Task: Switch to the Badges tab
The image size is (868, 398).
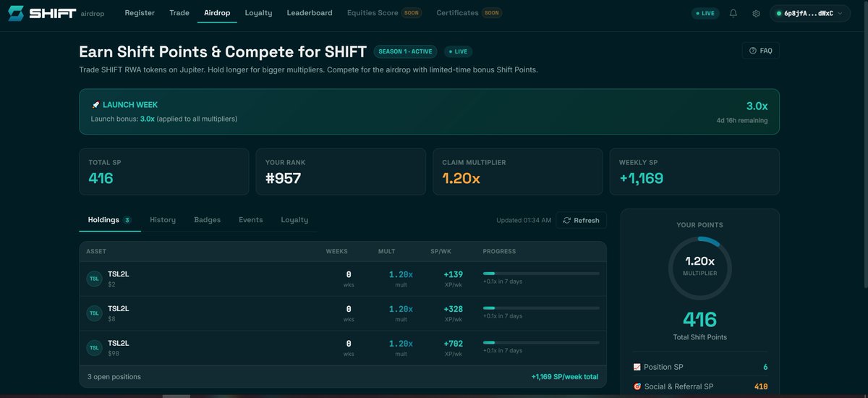Action: 208,220
